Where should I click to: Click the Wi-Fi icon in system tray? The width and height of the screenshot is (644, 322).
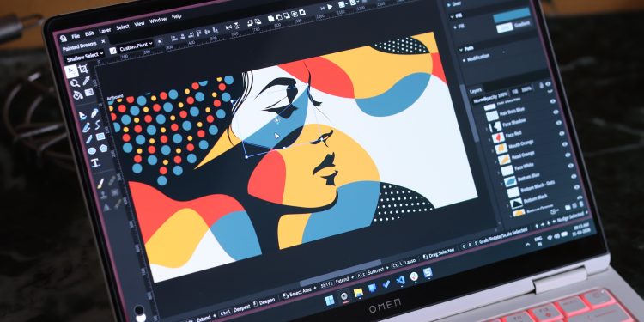coord(550,237)
